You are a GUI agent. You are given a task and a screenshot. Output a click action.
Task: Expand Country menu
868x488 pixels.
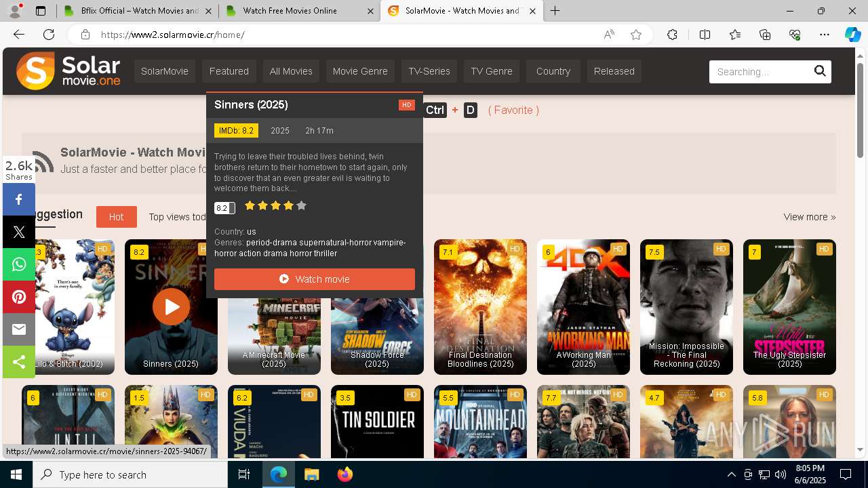(553, 71)
